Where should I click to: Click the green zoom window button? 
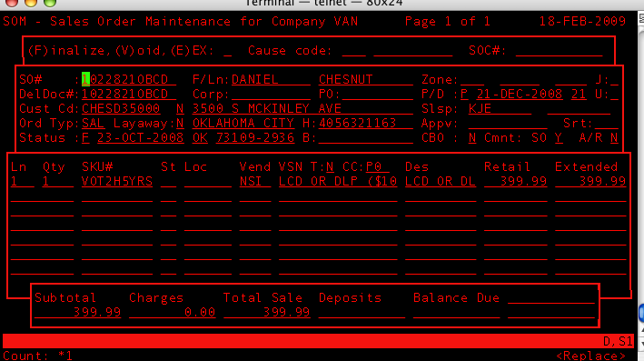[x=50, y=2]
